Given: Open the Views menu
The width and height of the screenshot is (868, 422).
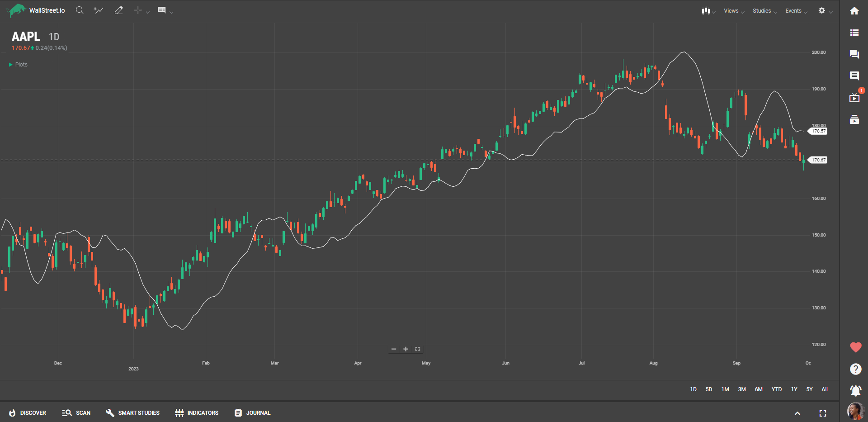Looking at the screenshot, I should coord(734,11).
